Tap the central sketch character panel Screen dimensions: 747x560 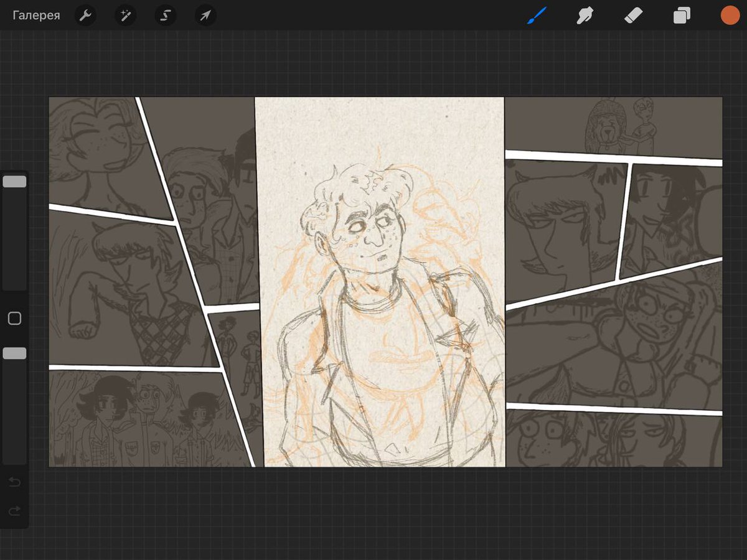point(380,282)
